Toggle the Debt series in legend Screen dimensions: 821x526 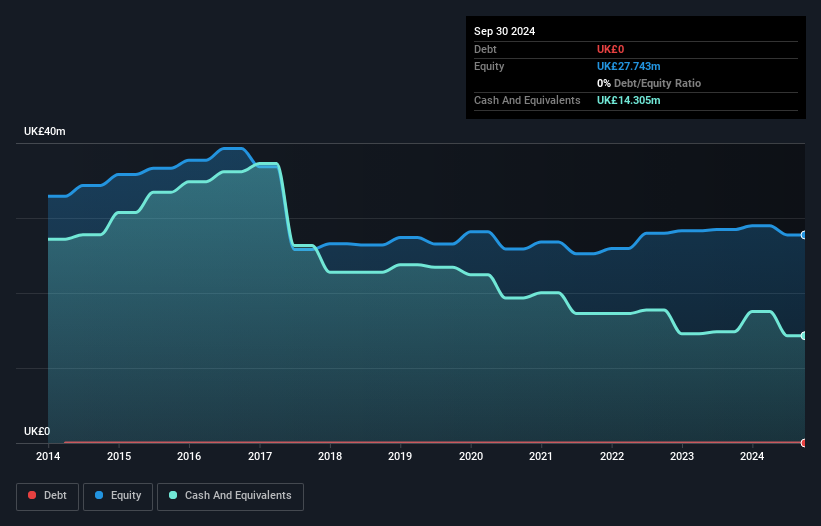(x=47, y=495)
